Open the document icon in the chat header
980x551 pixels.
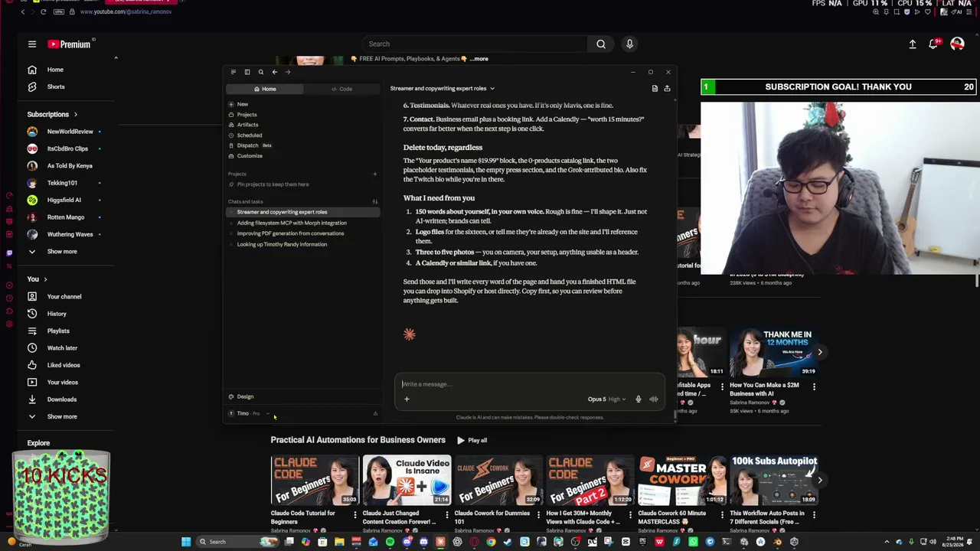tap(655, 89)
